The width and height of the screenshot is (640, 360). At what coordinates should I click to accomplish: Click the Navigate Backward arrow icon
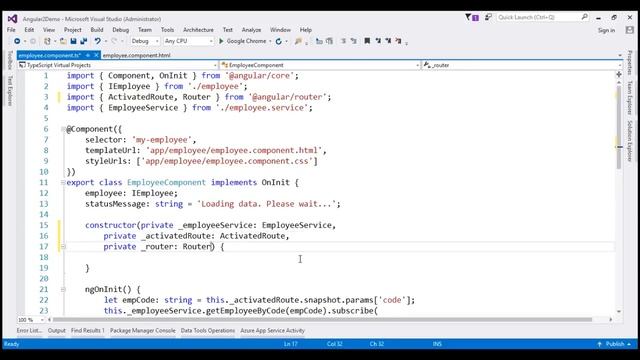17,41
